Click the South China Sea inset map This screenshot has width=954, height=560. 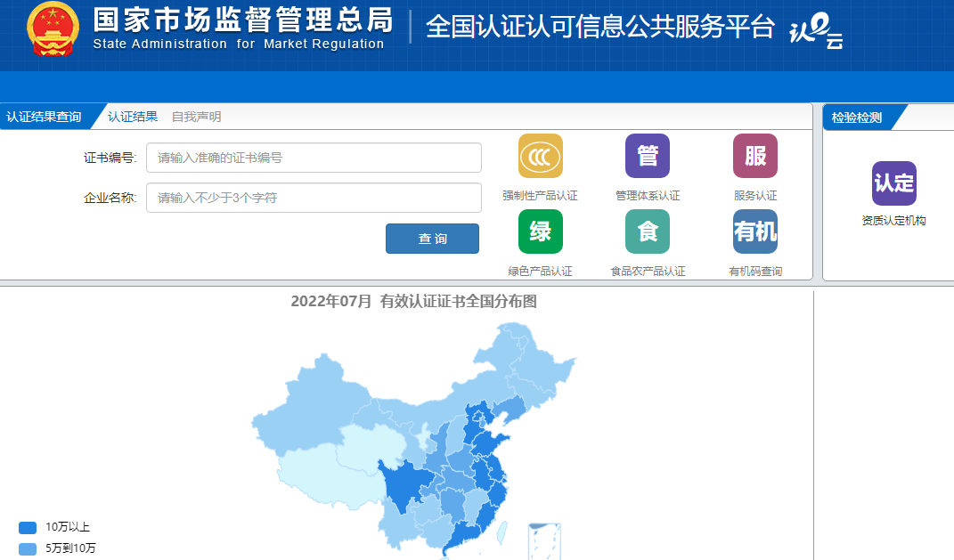544,541
